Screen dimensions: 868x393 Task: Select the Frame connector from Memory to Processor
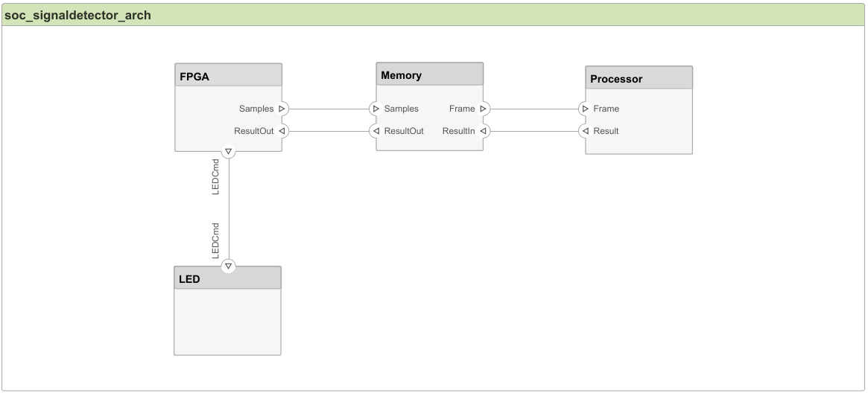(534, 109)
